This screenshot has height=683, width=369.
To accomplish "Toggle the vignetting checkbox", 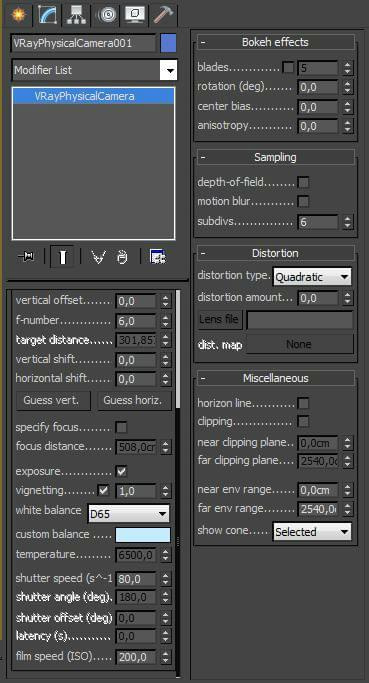I will [103, 490].
